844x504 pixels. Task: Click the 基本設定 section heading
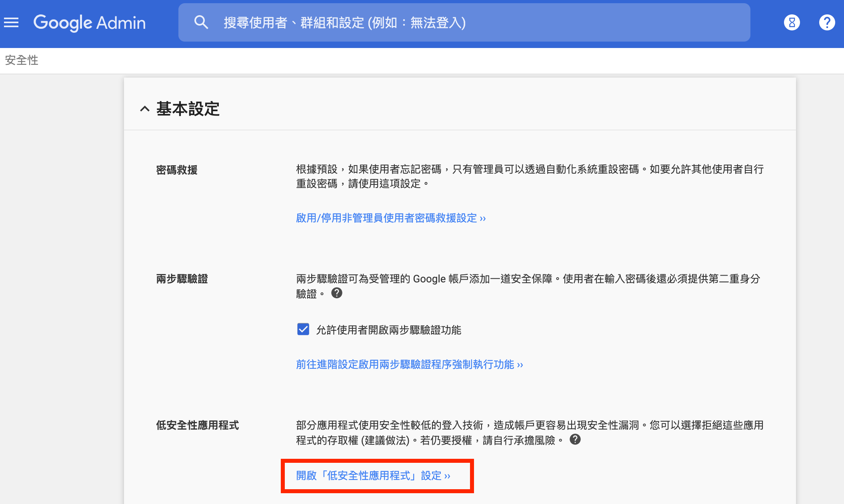coord(188,109)
